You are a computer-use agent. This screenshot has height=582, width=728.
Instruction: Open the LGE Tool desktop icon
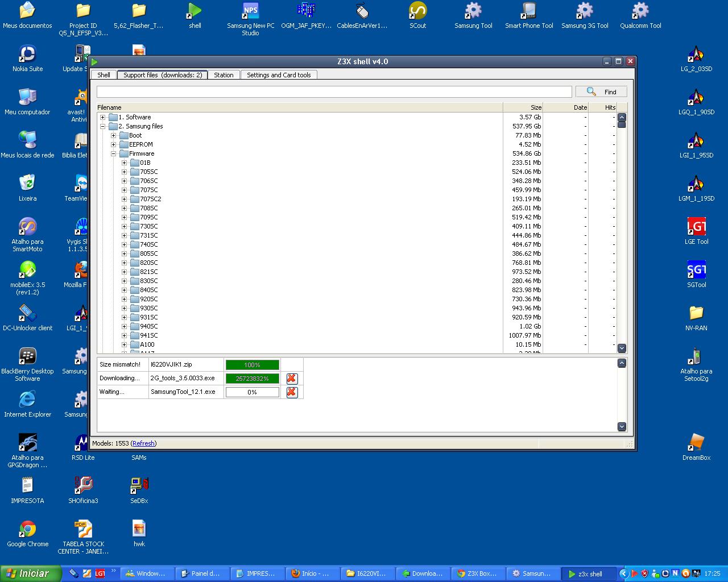pyautogui.click(x=696, y=231)
